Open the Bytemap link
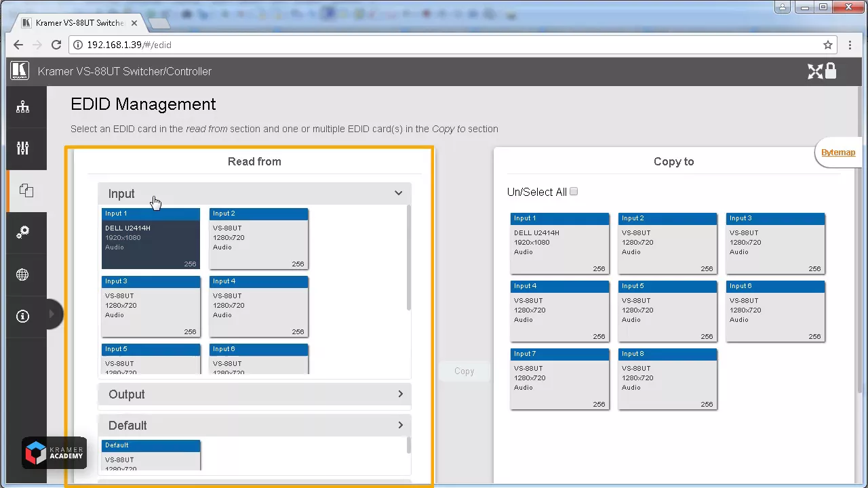Image resolution: width=868 pixels, height=488 pixels. coord(838,152)
